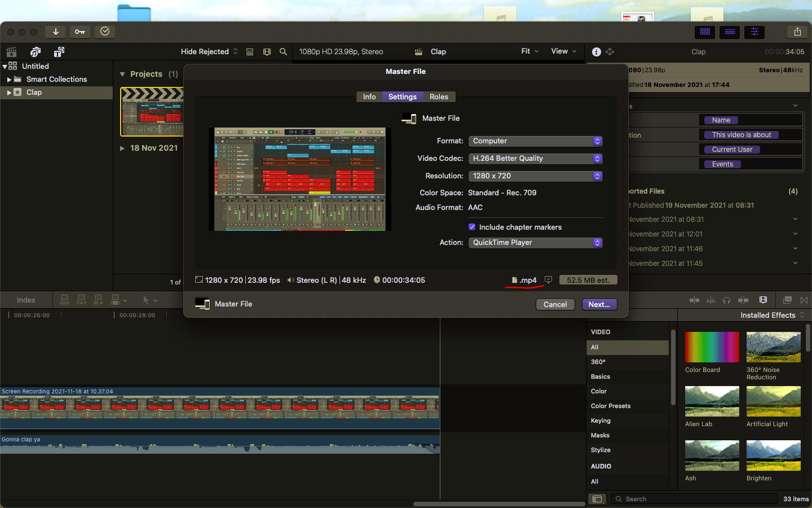Click the Background Tasks checkmark icon
Viewport: 812px width, 508px height.
click(105, 32)
